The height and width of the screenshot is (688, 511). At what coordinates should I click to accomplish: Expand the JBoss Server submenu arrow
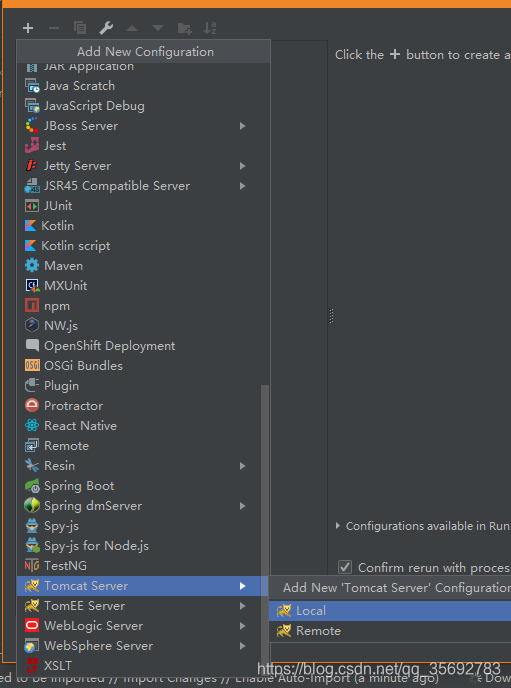[x=242, y=126]
